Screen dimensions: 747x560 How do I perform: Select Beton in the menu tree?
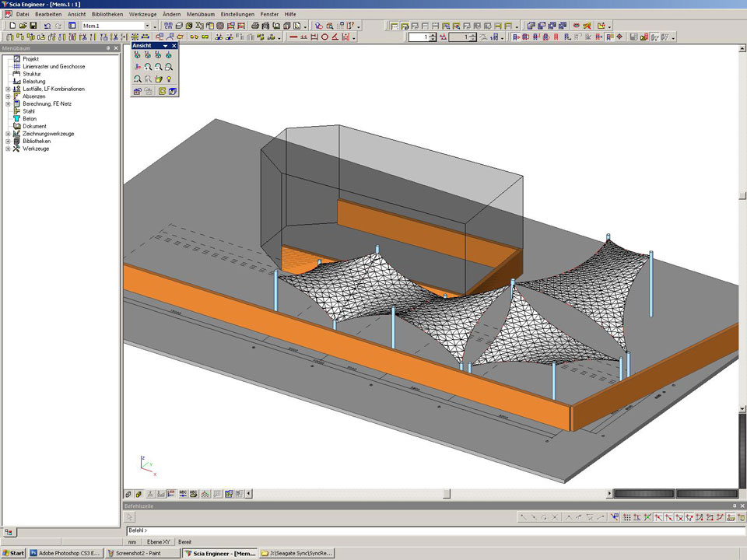(x=30, y=118)
